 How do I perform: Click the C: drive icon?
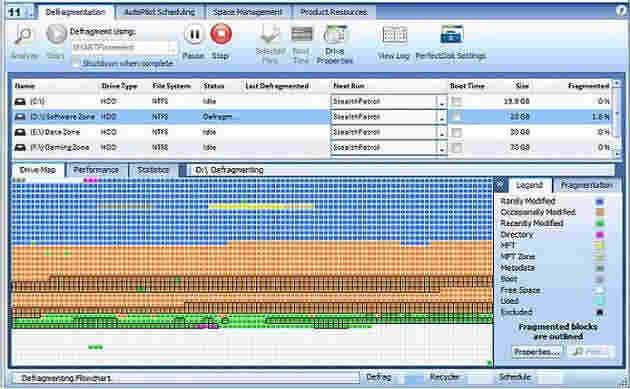pos(20,102)
